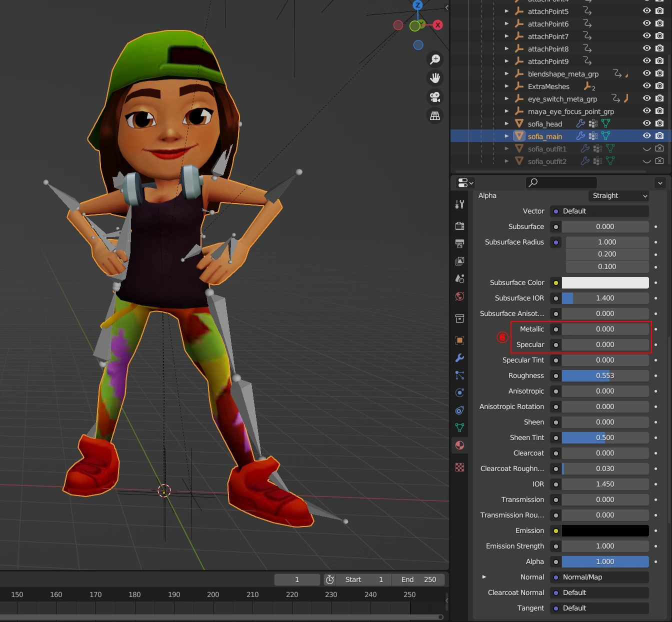The width and height of the screenshot is (672, 622).
Task: Click the pan hand viewport icon
Action: tap(435, 78)
